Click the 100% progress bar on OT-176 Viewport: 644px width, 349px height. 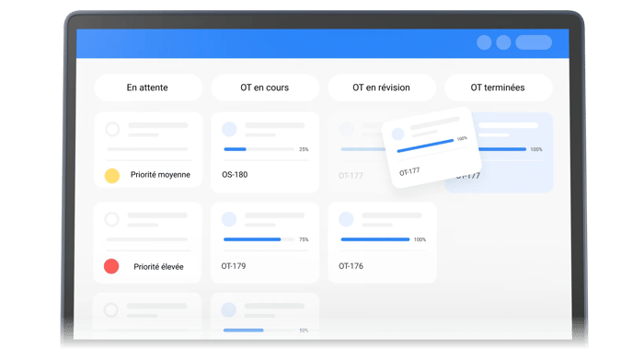[375, 239]
